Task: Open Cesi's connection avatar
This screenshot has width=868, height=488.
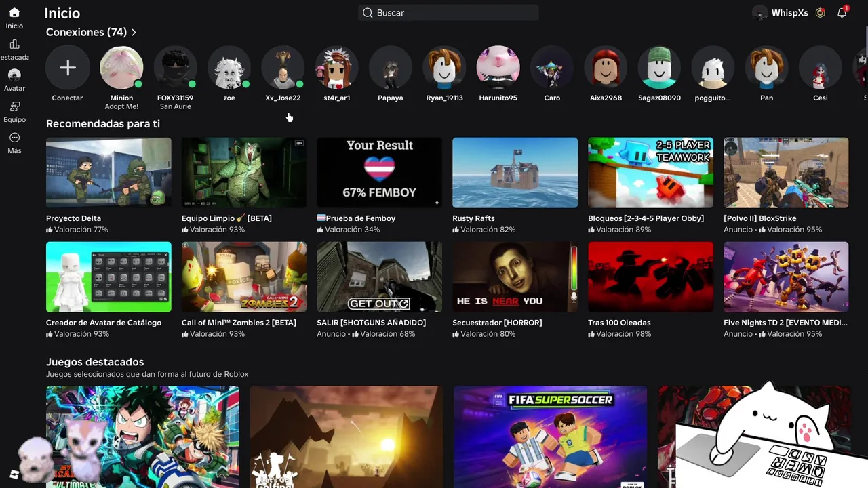Action: tap(821, 68)
